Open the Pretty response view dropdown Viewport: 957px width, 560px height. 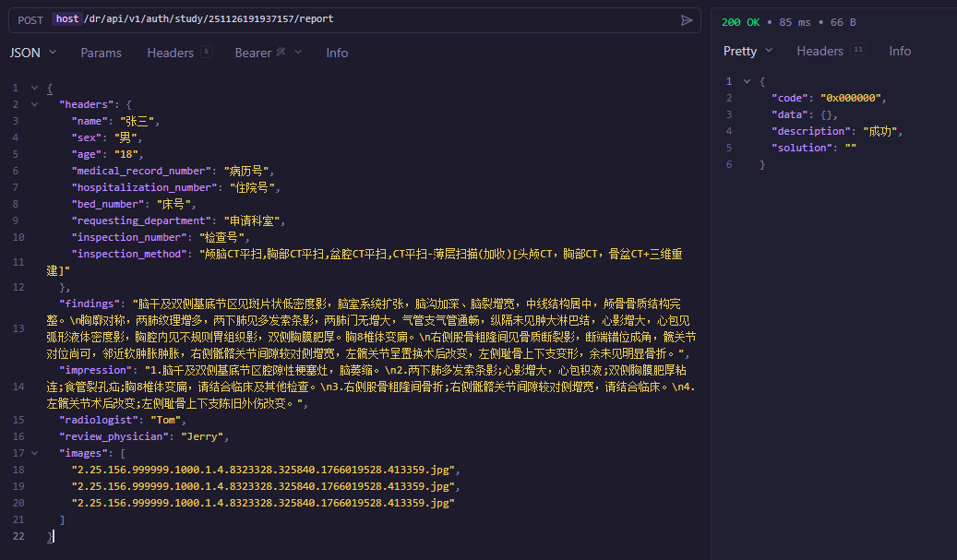tap(748, 51)
